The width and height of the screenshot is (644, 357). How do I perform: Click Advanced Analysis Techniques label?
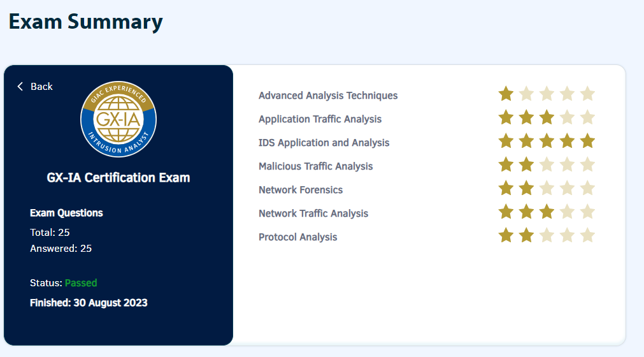328,96
